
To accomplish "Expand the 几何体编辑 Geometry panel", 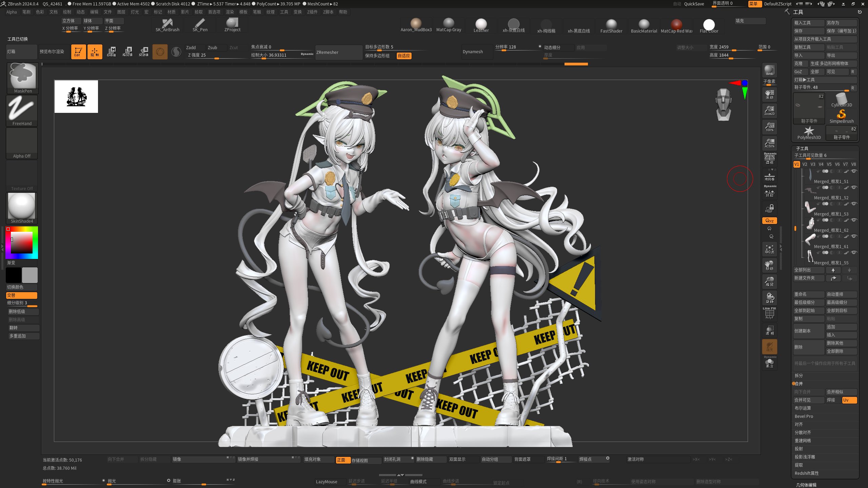I will click(806, 485).
